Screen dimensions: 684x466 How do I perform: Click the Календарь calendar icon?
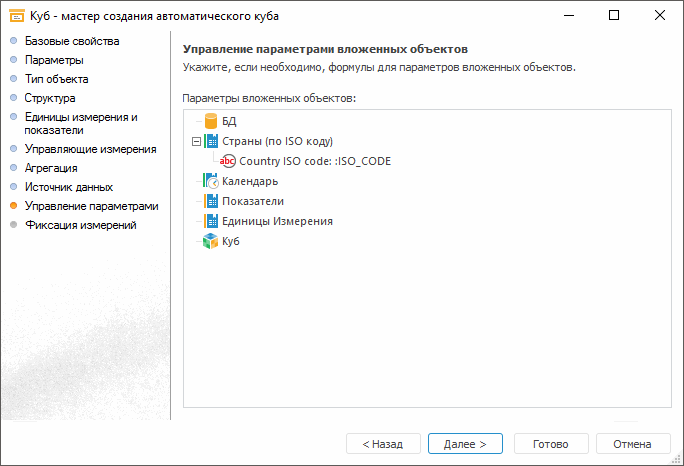(210, 181)
